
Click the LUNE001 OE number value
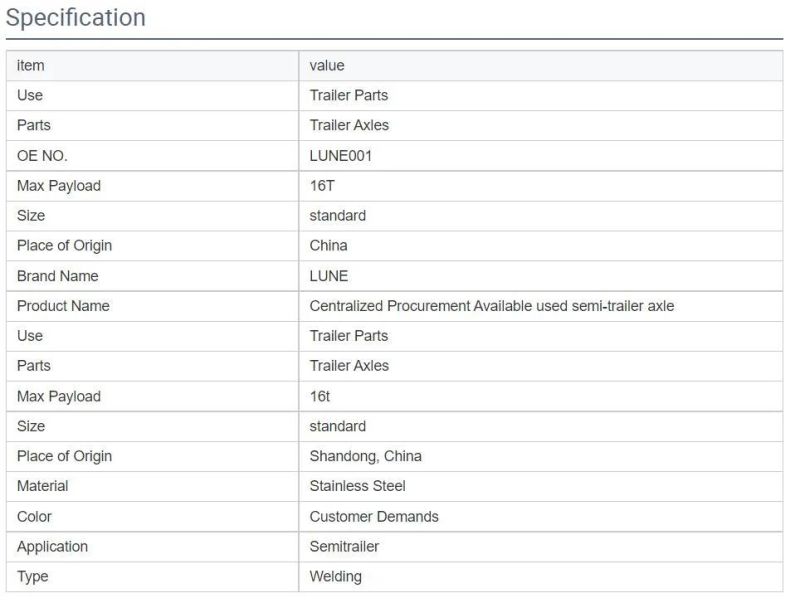pos(340,156)
